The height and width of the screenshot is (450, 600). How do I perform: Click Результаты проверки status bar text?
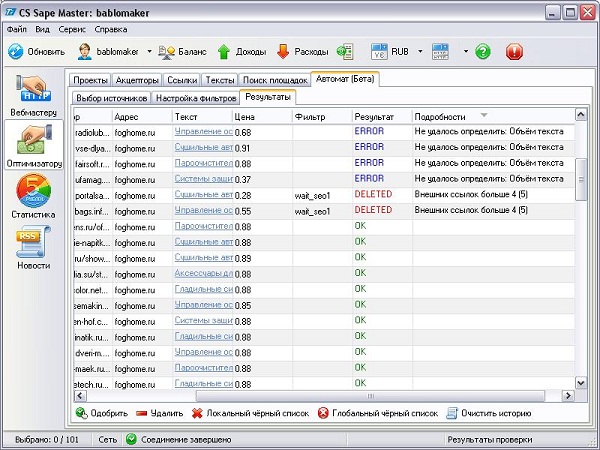point(490,439)
